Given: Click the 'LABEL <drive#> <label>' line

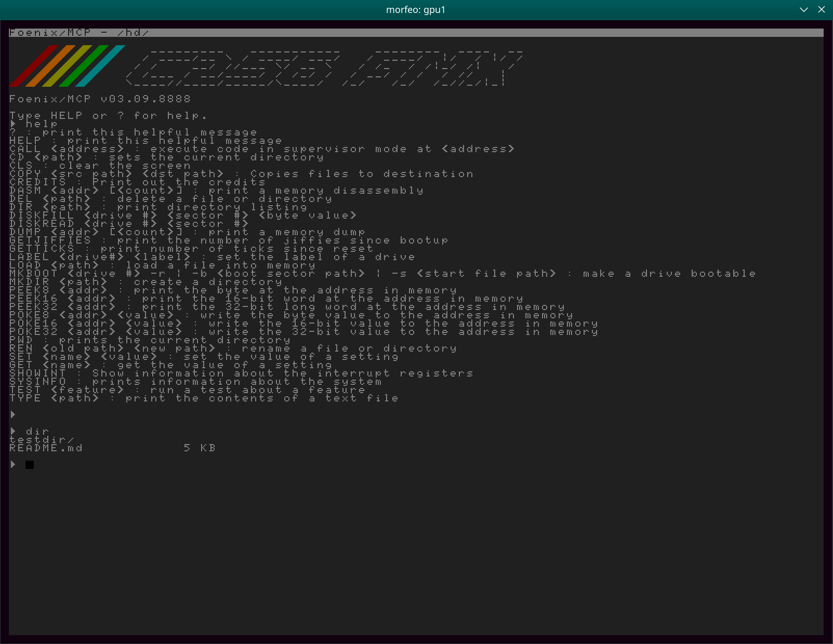Looking at the screenshot, I should [213, 257].
